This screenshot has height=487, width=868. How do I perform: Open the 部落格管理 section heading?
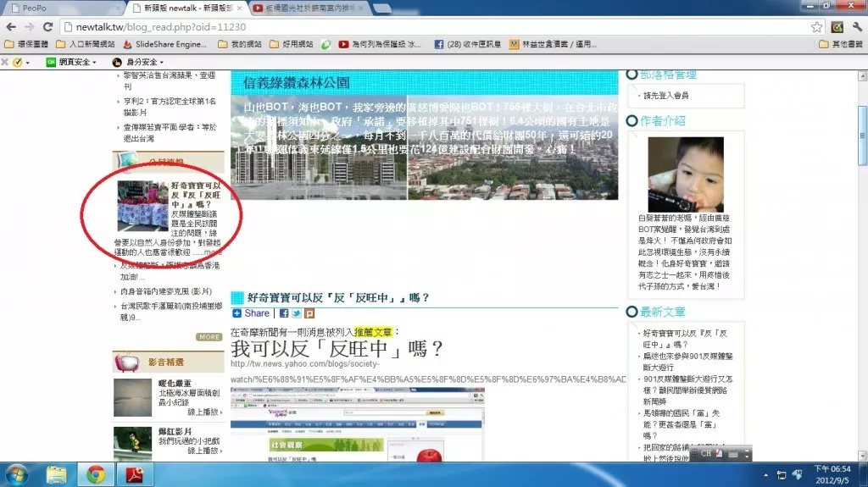coord(668,75)
